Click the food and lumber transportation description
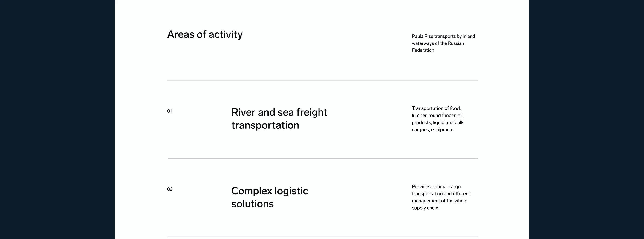The width and height of the screenshot is (644, 239). [x=437, y=119]
